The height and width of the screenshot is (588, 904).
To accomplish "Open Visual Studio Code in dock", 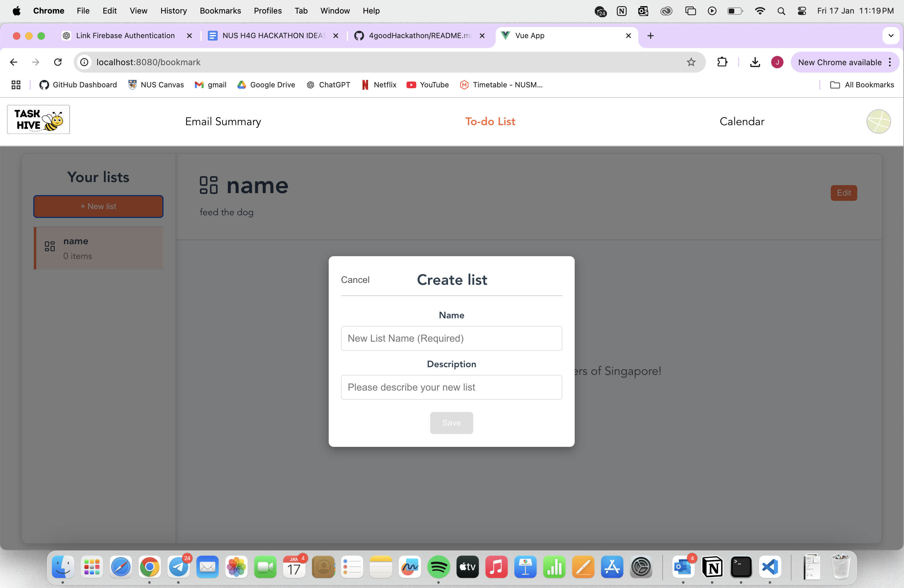I will [x=770, y=567].
